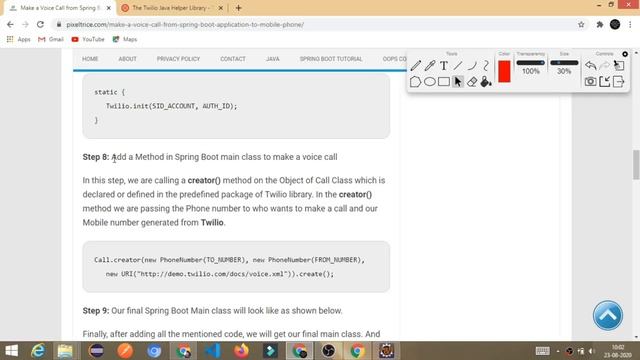Select the eraser tool
This screenshot has width=640, height=360.
pos(472,82)
